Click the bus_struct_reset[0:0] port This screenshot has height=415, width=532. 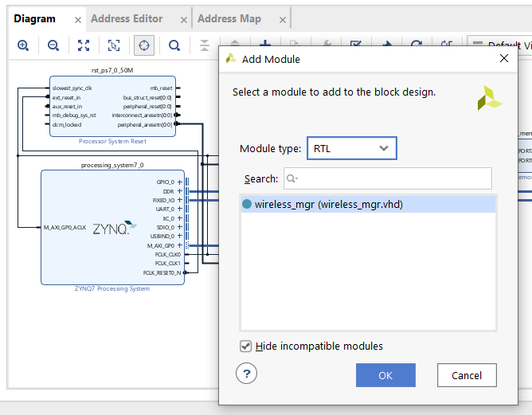pos(147,98)
